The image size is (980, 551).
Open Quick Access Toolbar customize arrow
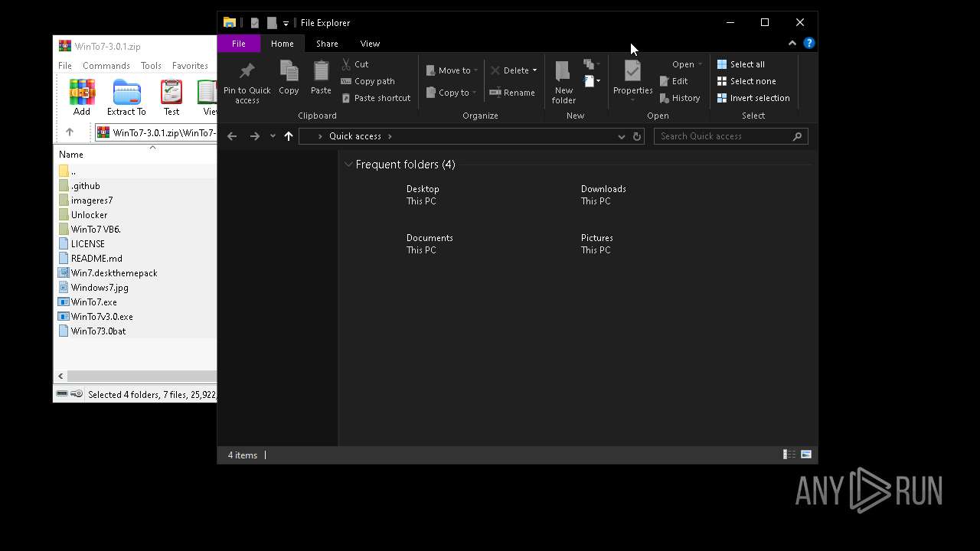(286, 23)
